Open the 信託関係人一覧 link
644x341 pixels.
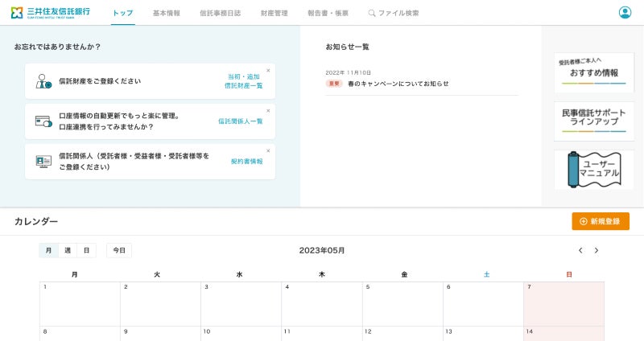click(x=240, y=121)
